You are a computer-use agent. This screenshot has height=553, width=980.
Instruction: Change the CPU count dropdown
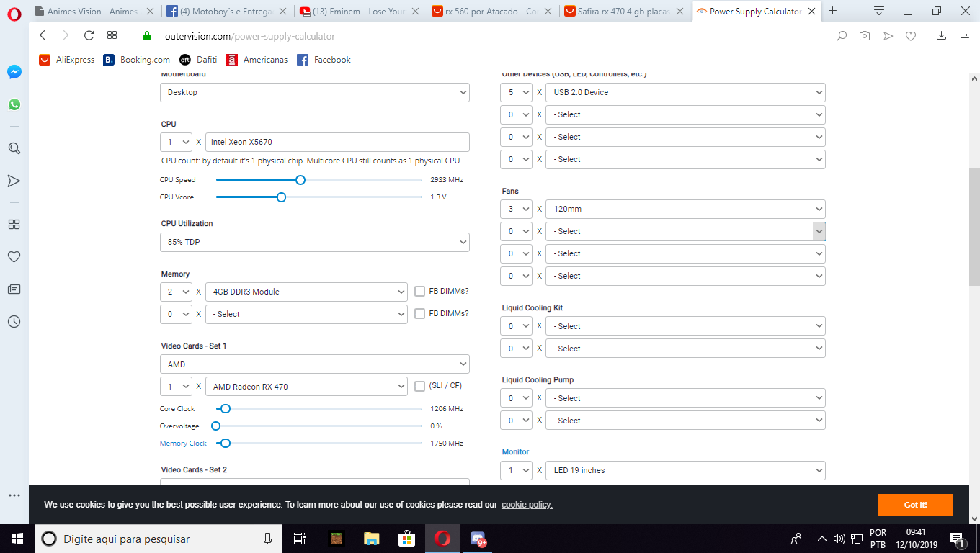pyautogui.click(x=176, y=142)
